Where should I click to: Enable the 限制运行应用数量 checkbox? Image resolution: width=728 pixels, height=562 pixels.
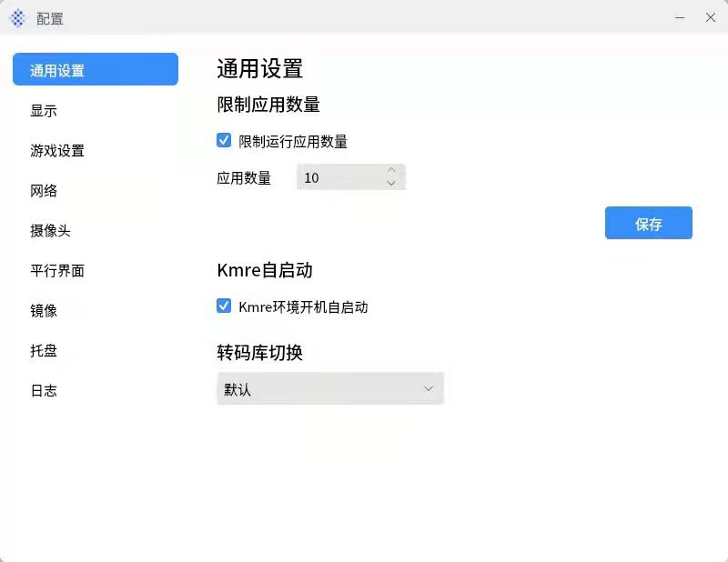(224, 140)
